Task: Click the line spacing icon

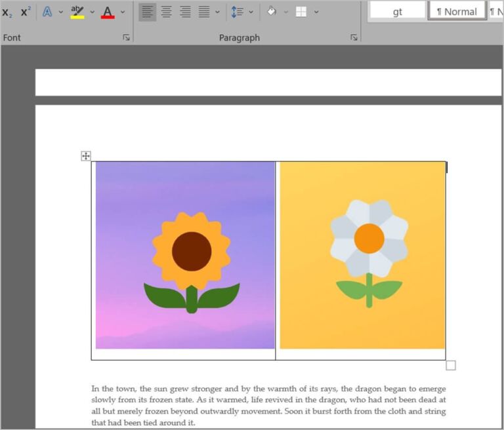Action: [237, 12]
